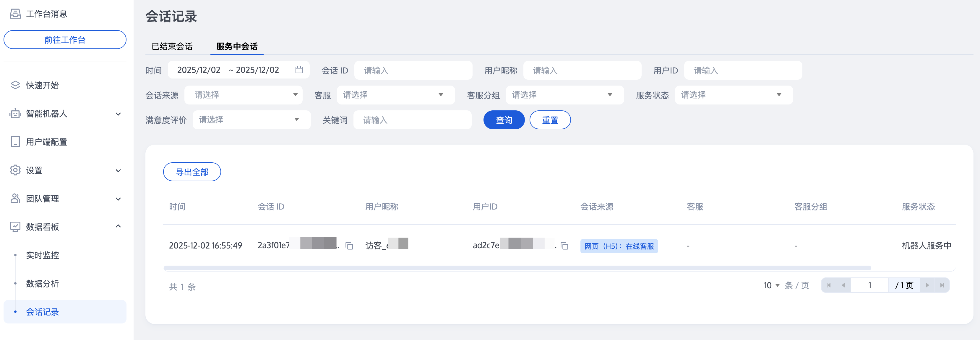
Task: Click the calendar icon in date field
Action: [x=299, y=70]
